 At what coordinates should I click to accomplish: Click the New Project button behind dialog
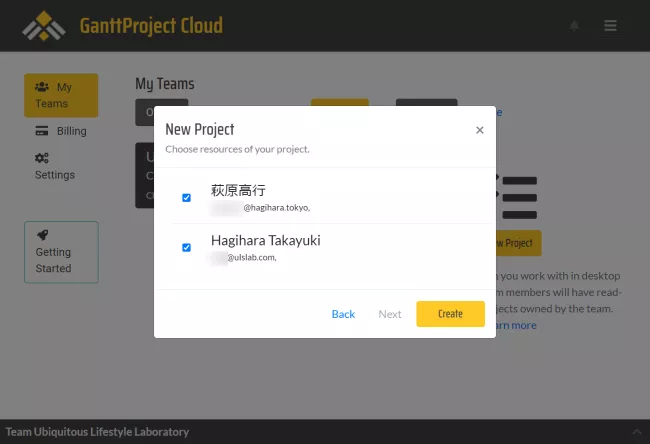tap(519, 243)
